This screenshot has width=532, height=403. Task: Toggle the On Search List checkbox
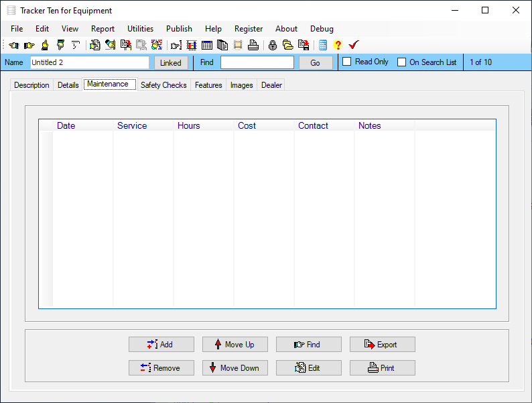402,62
